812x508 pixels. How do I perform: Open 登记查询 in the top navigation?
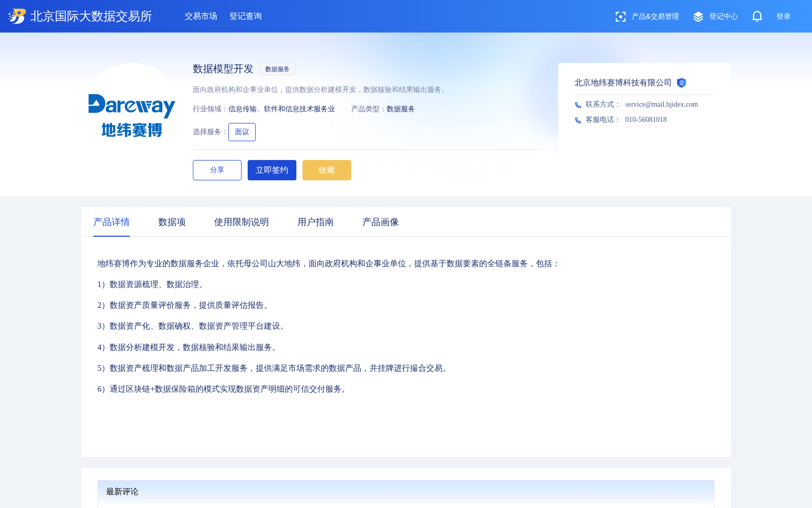click(x=246, y=16)
